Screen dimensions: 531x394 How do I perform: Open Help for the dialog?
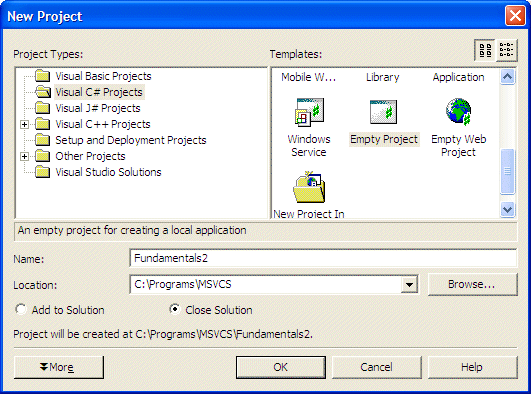[x=472, y=367]
